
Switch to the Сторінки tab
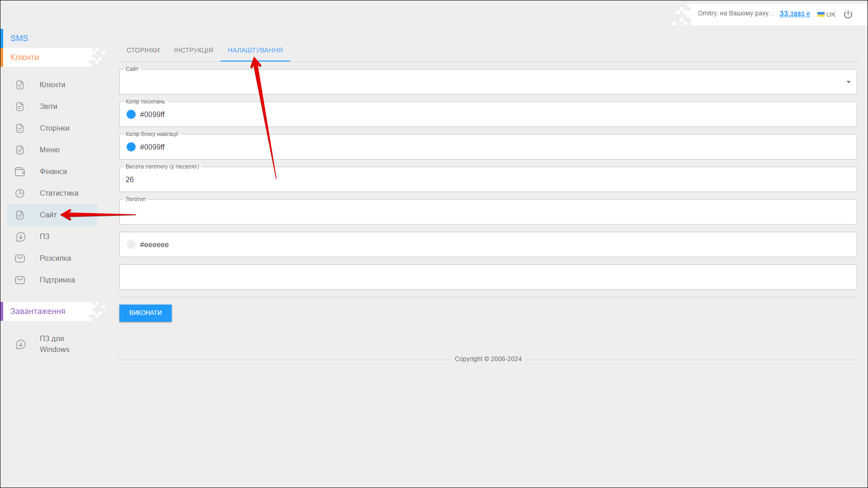(143, 50)
